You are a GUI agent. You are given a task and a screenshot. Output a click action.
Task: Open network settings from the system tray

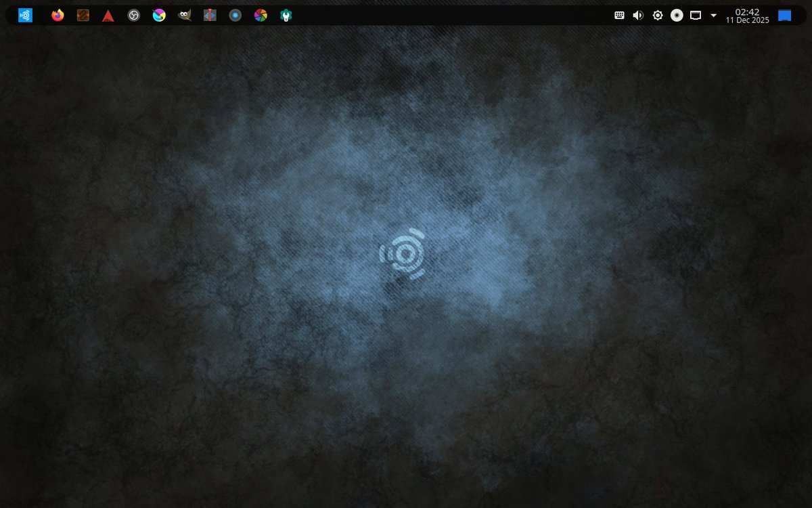pos(696,14)
